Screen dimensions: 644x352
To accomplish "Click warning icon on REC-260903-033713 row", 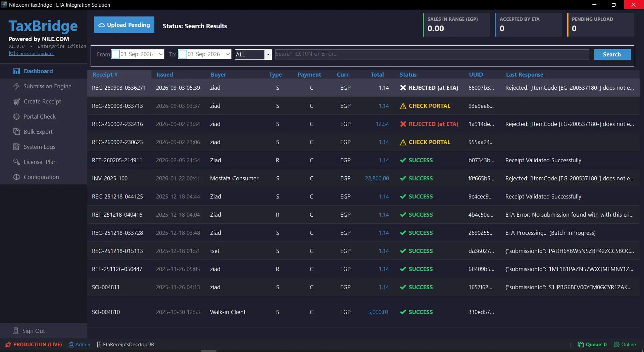I will [403, 106].
